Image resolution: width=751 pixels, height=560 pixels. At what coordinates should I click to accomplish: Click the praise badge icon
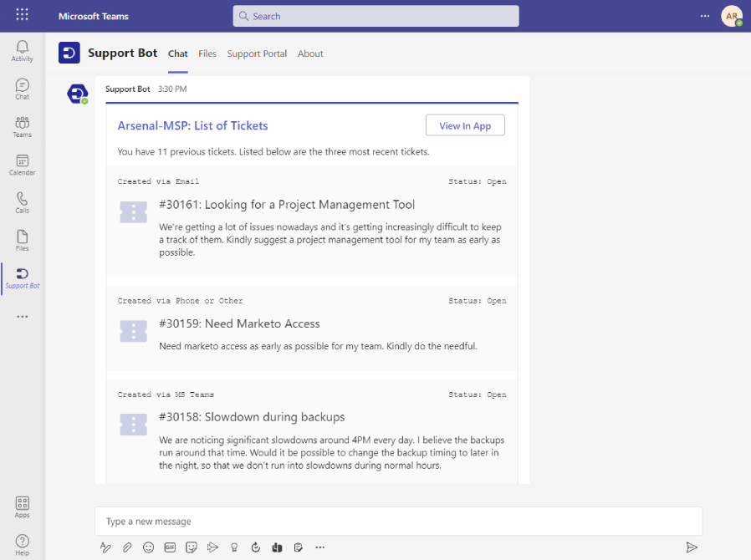[234, 547]
